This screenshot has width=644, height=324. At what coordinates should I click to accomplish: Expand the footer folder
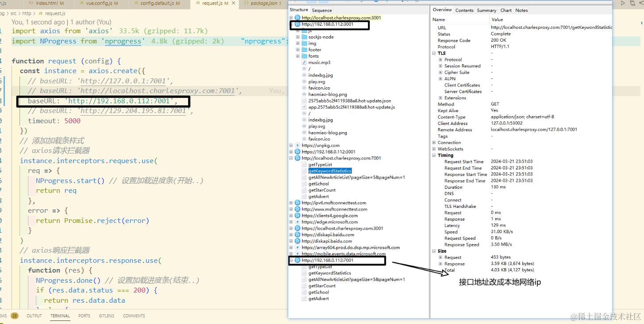tap(298, 50)
